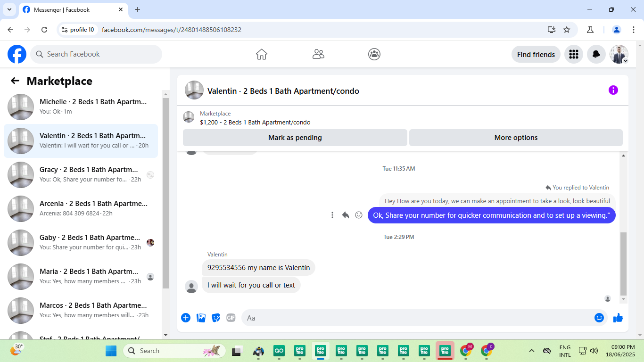Screen dimensions: 644x362
Task: Close the Messenger | Facebook tab
Action: [121, 9]
